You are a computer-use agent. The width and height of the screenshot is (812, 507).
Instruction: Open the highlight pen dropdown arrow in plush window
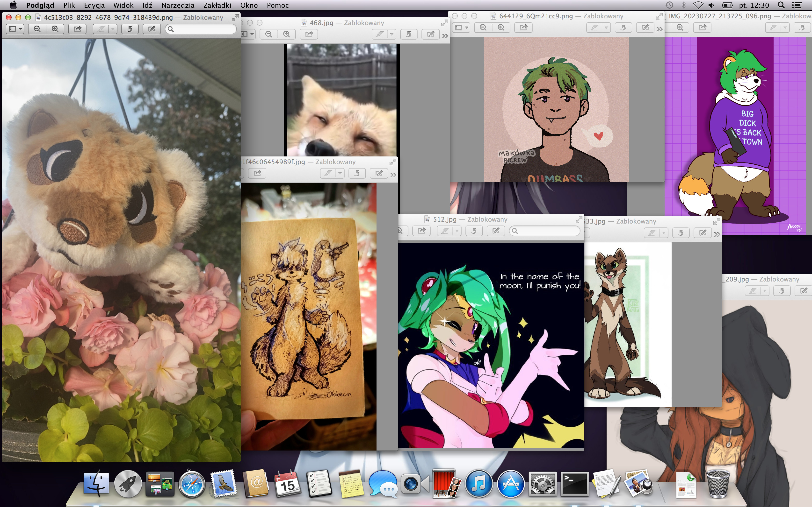click(x=113, y=29)
